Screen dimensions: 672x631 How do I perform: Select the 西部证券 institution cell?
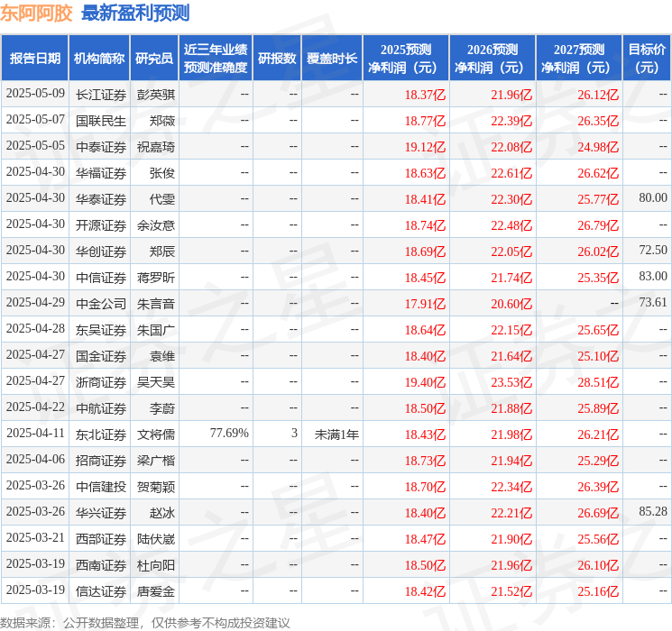click(x=101, y=539)
